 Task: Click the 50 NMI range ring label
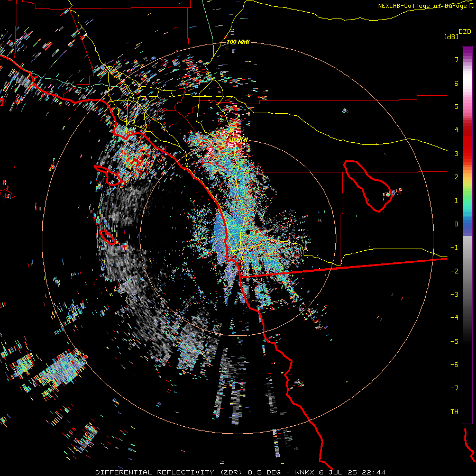coord(239,140)
